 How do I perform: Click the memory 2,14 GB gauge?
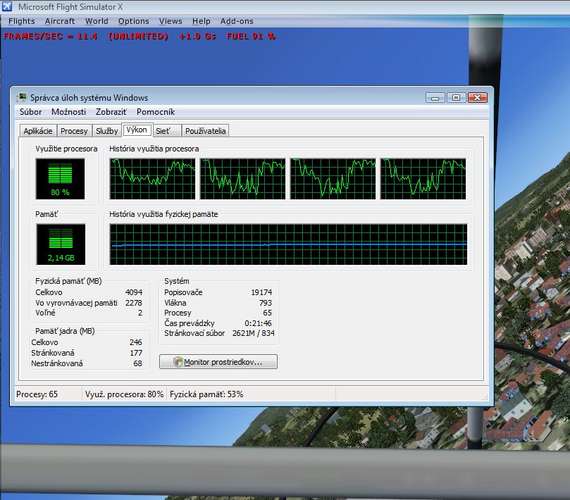61,244
